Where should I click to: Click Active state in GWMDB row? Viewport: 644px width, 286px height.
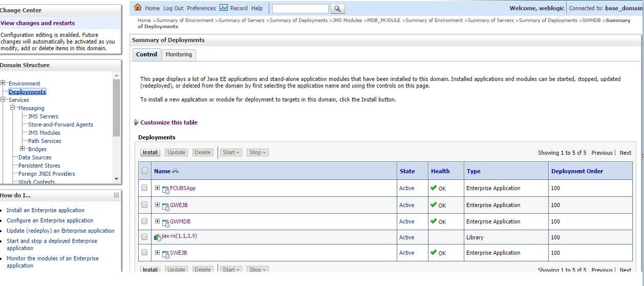tap(406, 221)
